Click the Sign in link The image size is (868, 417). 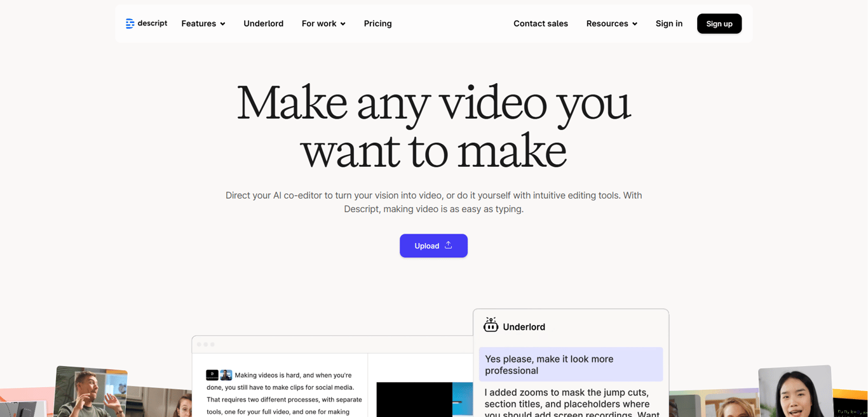click(669, 23)
